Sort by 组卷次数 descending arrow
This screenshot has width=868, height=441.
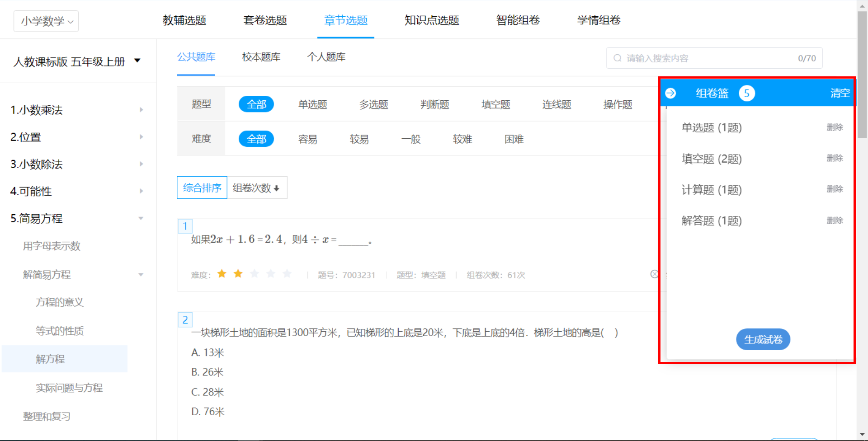(276, 188)
